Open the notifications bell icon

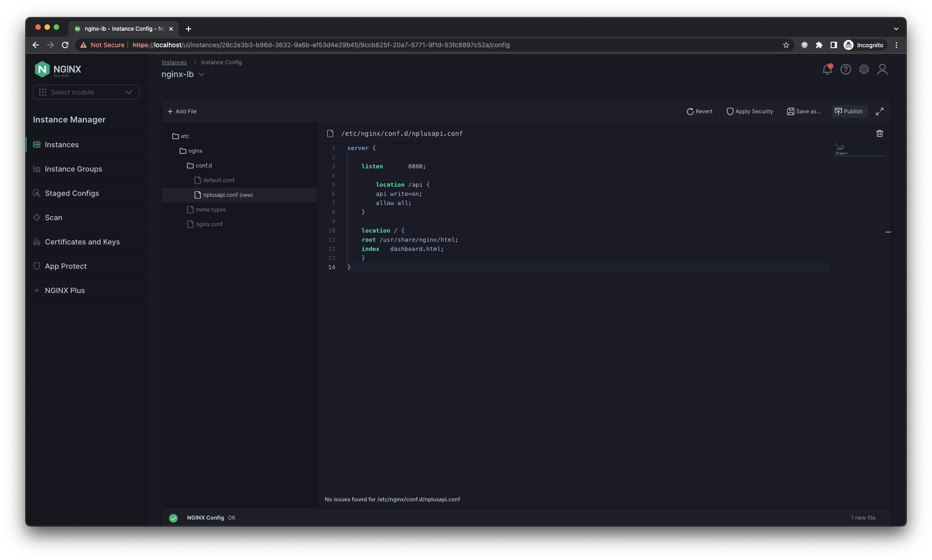tap(827, 69)
